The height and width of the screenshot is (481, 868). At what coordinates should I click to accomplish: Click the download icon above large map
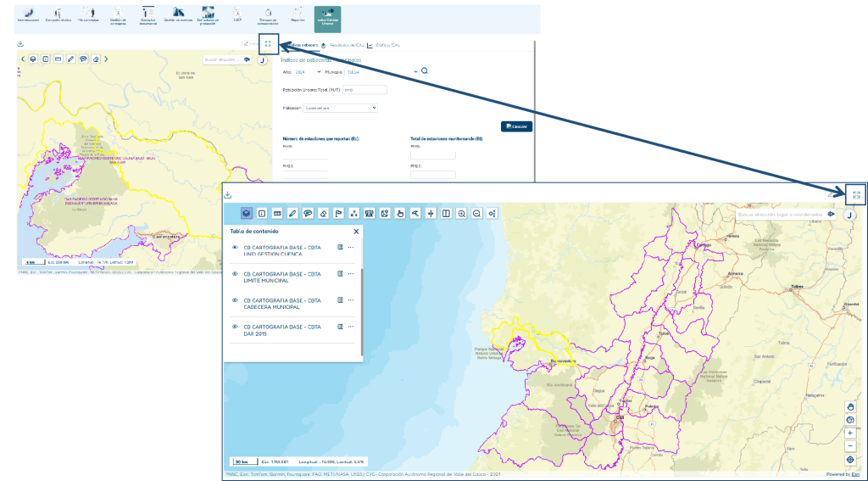click(227, 195)
